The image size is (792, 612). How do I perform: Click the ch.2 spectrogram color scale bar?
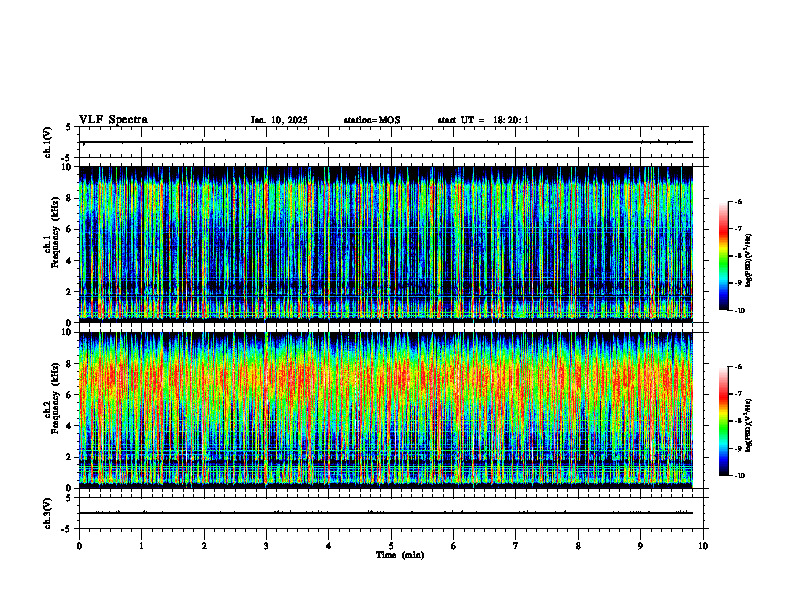point(724,421)
